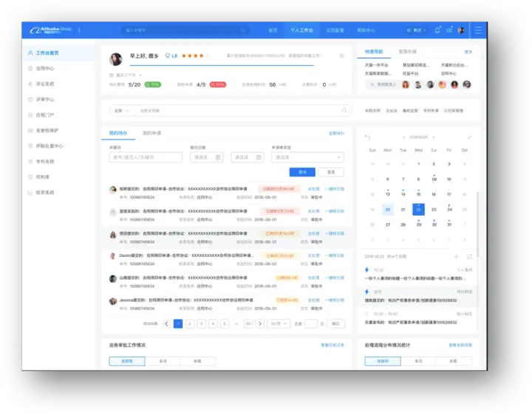
Task: Open the 最近三个月 period dropdown
Action: (126, 75)
